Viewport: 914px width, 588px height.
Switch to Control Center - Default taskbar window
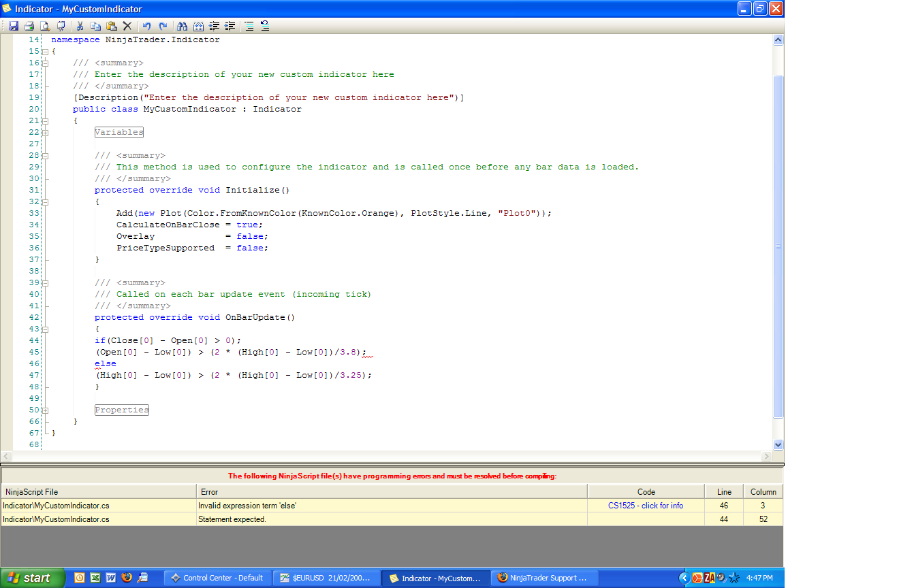coord(218,578)
